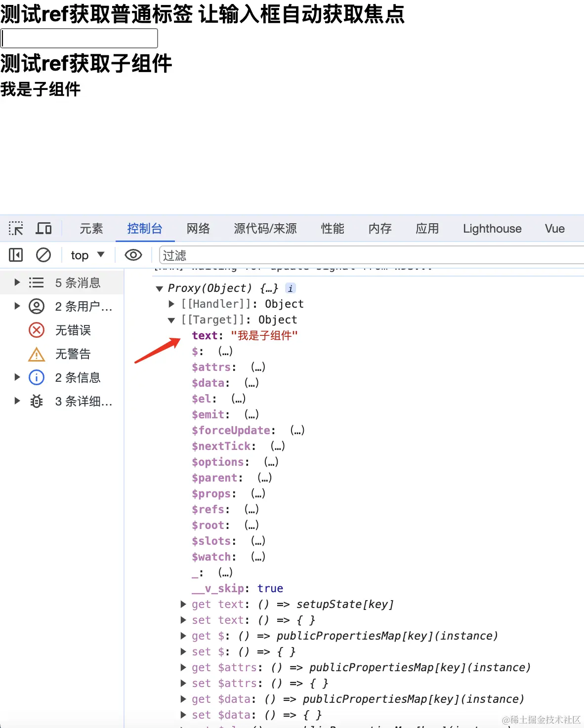This screenshot has height=728, width=584.
Task: Select 无错误 in the sidebar
Action: (73, 330)
